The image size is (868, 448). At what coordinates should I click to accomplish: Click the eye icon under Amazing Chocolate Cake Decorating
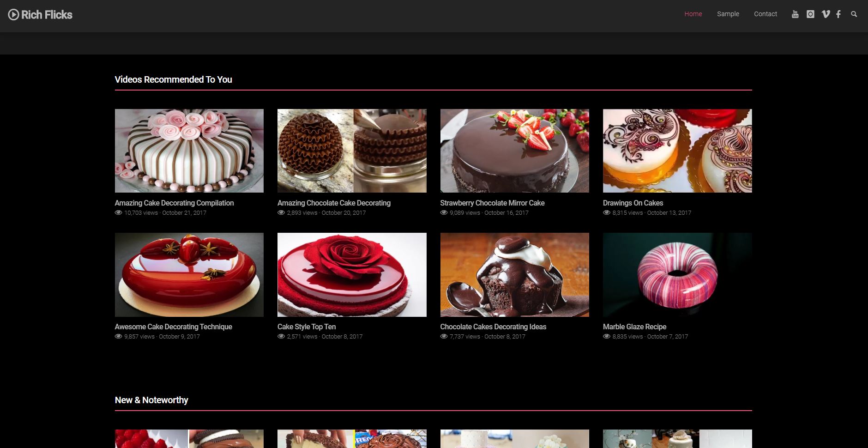tap(281, 213)
